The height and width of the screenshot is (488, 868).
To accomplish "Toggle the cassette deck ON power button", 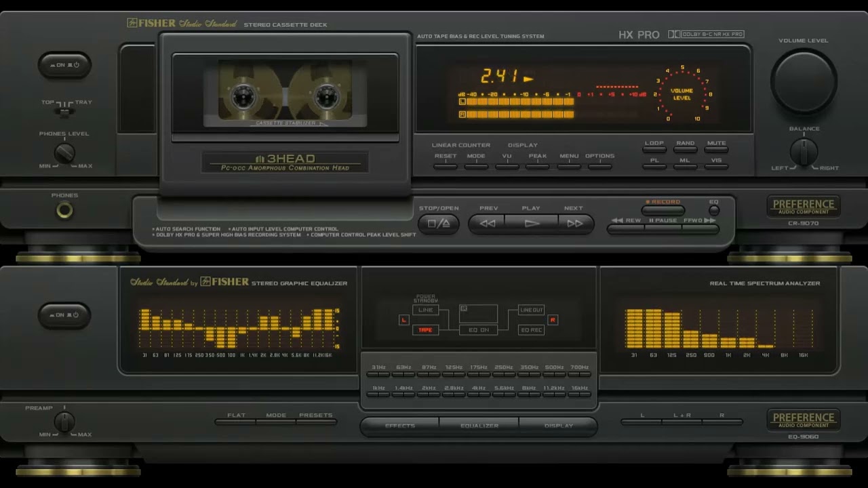I will pos(64,66).
